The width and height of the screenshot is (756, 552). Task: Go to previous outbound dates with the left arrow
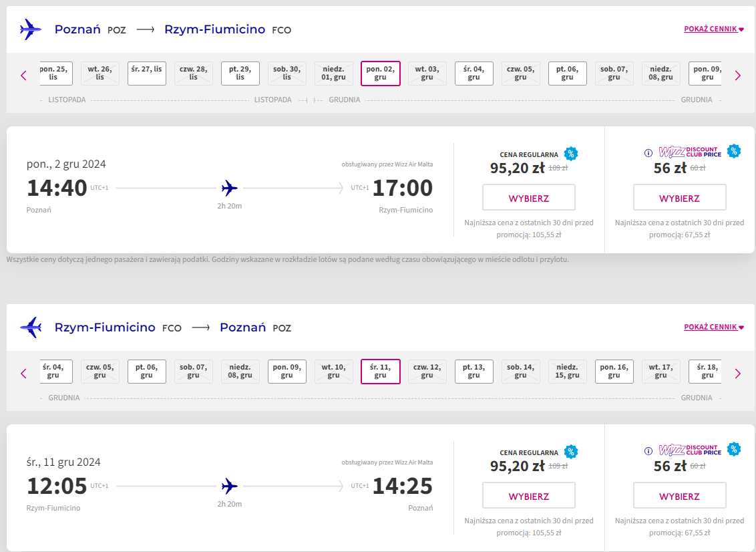(x=23, y=76)
